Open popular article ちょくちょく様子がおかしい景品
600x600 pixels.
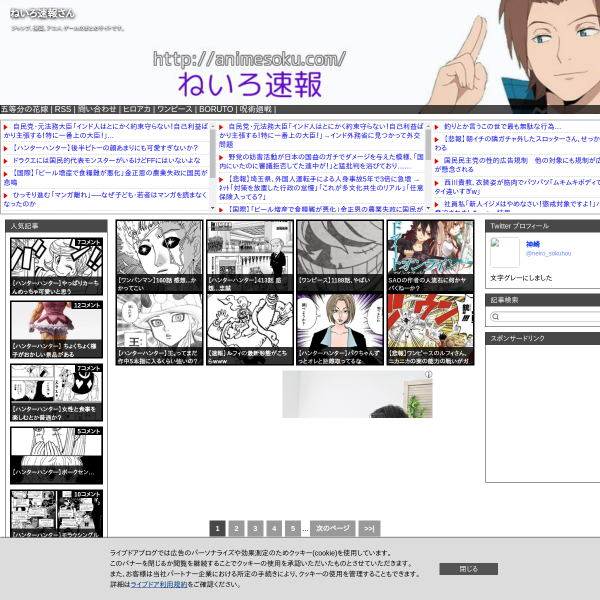56,330
